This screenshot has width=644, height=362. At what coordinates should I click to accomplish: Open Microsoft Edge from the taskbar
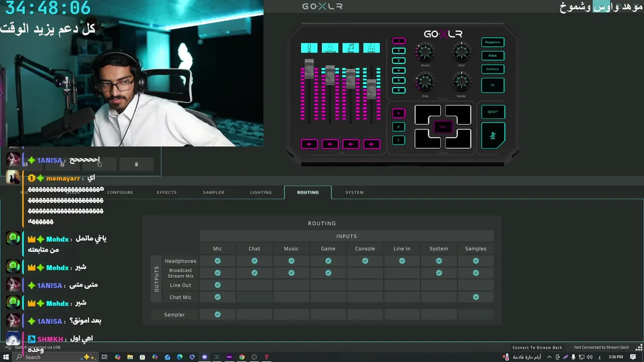[x=180, y=357]
